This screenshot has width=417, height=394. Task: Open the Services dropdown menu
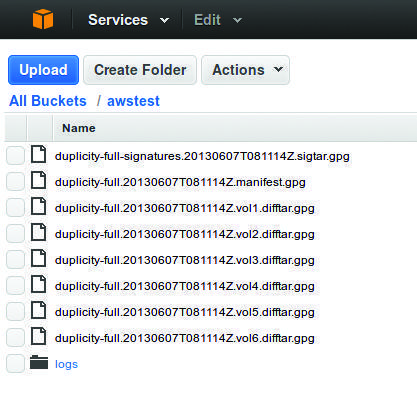pos(128,20)
